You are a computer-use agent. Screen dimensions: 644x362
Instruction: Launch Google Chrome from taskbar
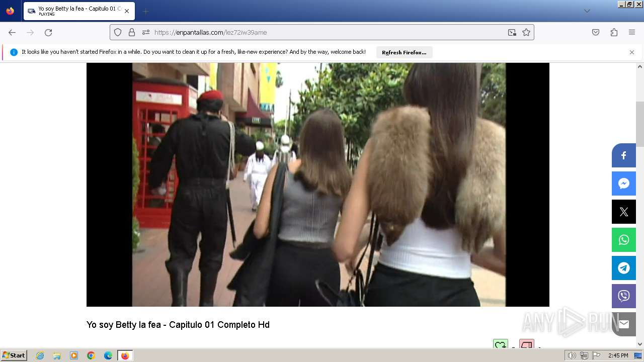(91, 355)
